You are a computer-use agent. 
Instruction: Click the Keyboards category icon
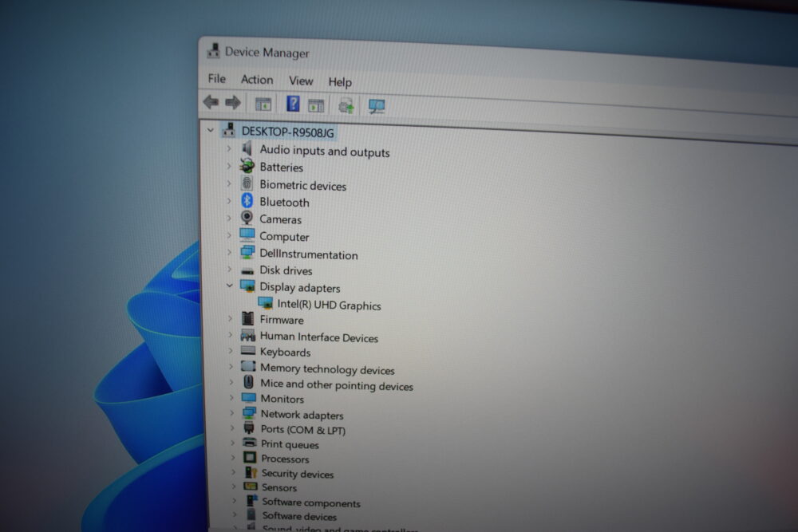pyautogui.click(x=248, y=351)
